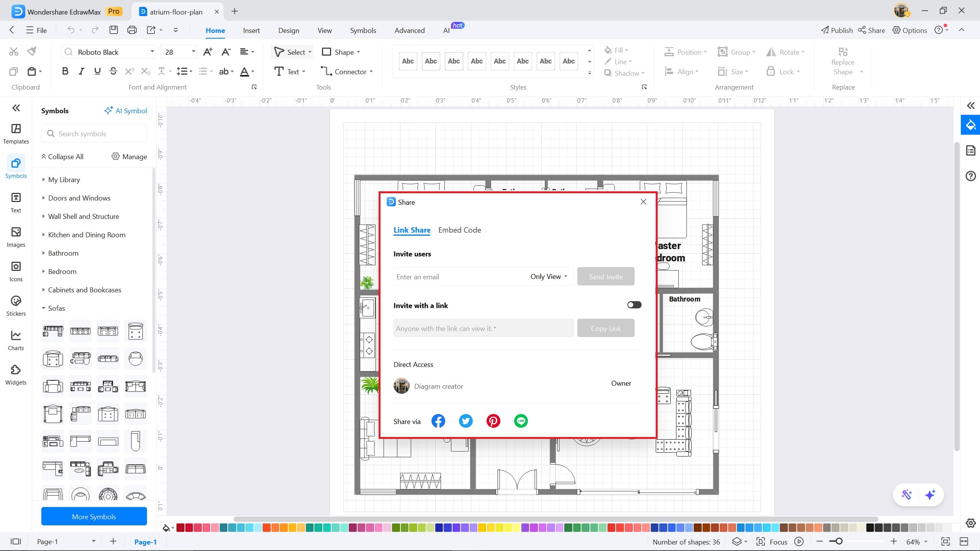Click the AI Symbol generator
This screenshot has height=551, width=980.
(x=126, y=111)
